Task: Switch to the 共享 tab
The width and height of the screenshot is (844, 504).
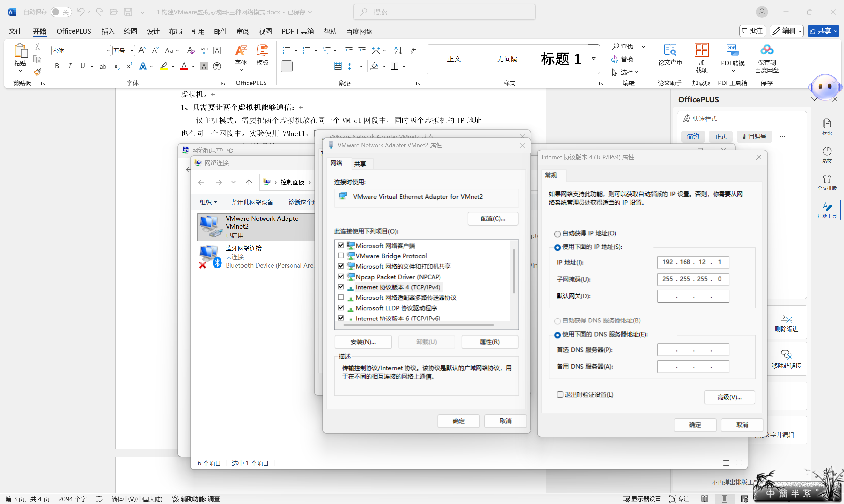Action: point(361,164)
